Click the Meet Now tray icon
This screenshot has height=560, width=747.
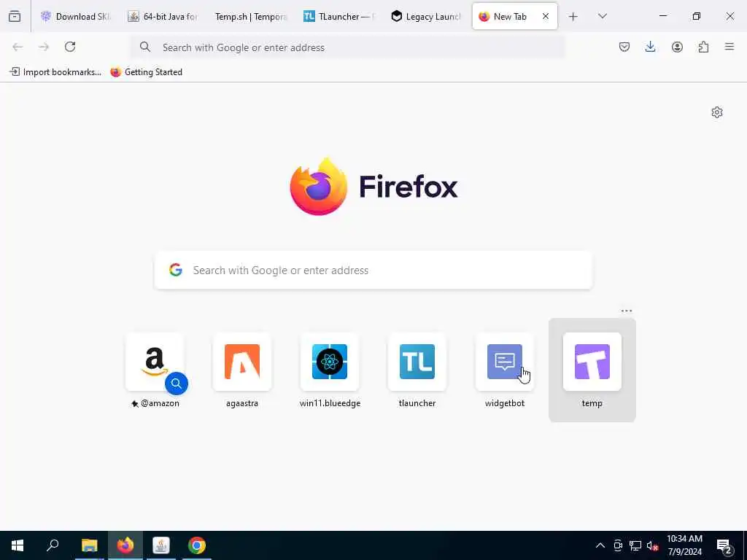tap(618, 545)
